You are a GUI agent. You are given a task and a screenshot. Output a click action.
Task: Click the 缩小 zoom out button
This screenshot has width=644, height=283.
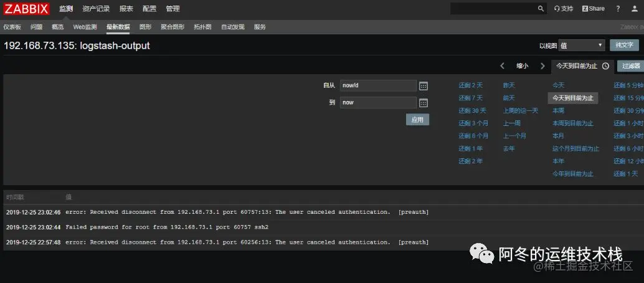pyautogui.click(x=523, y=66)
